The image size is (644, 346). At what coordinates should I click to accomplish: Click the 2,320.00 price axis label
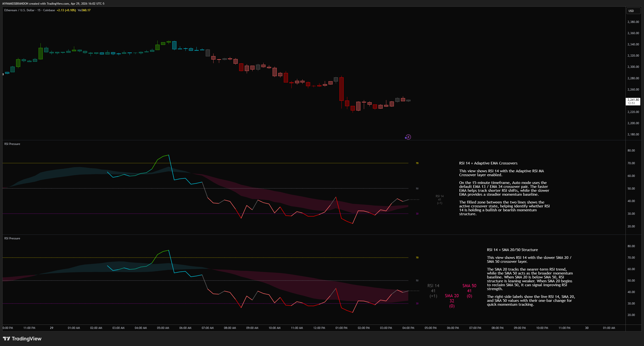pyautogui.click(x=633, y=55)
